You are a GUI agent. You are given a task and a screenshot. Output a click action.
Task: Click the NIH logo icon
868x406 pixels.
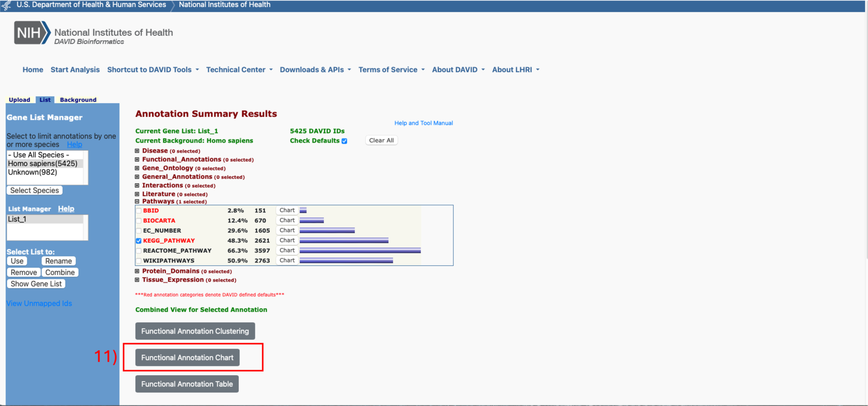tap(32, 33)
